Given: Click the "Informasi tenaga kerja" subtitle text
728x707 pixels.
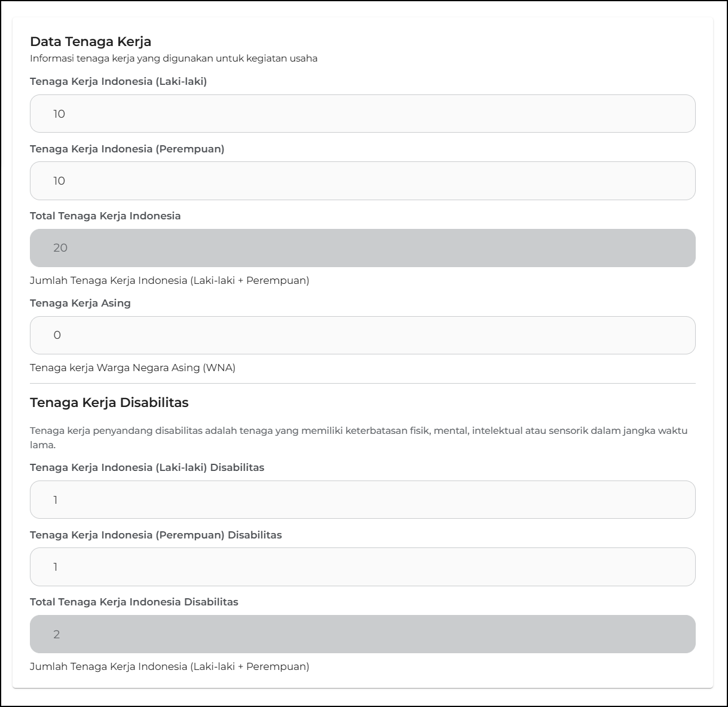Looking at the screenshot, I should point(173,59).
